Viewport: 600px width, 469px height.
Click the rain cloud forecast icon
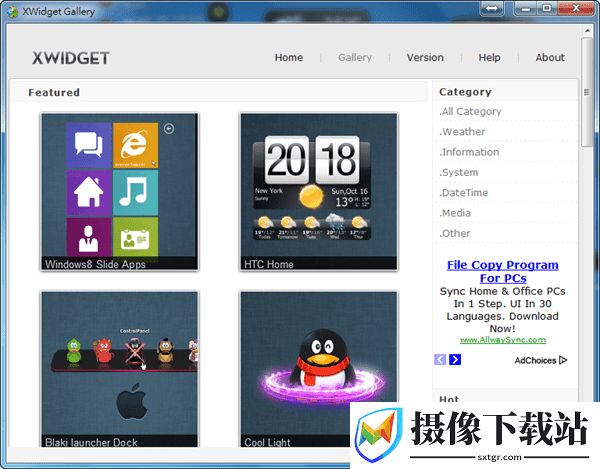point(335,221)
